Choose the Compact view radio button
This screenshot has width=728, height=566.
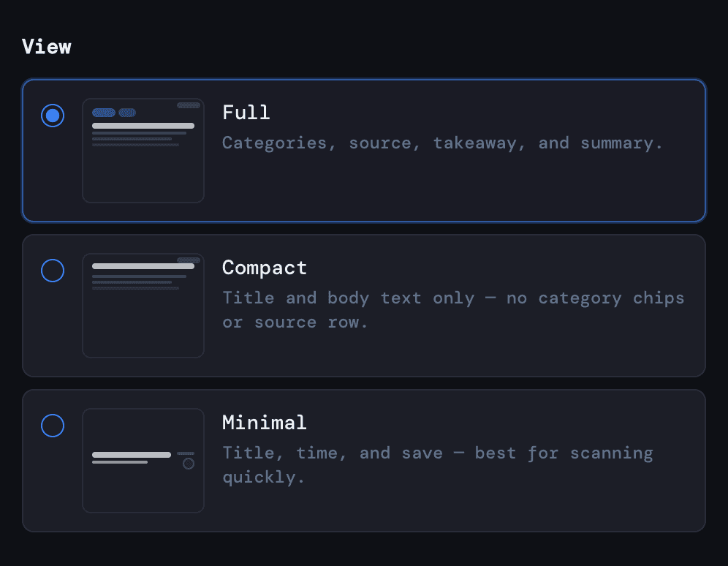53,271
